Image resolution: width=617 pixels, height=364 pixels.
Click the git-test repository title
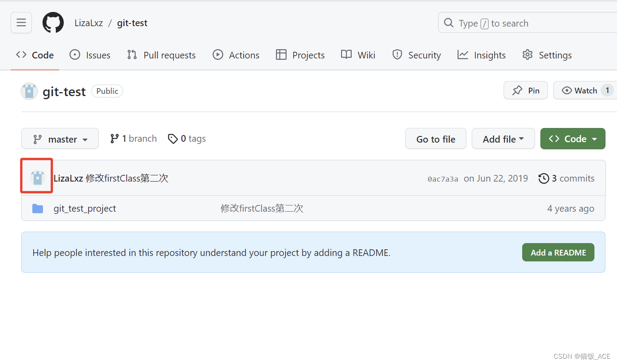(x=64, y=92)
